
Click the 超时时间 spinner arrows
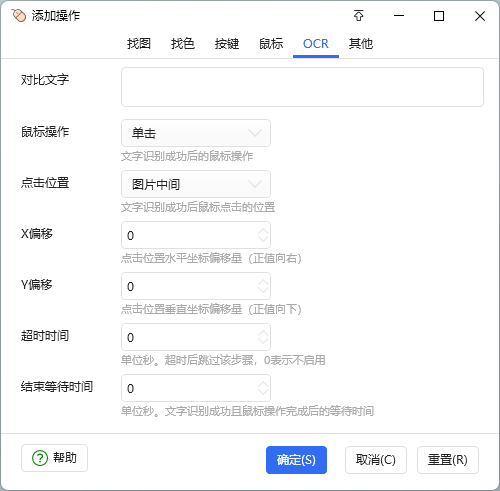[263, 337]
